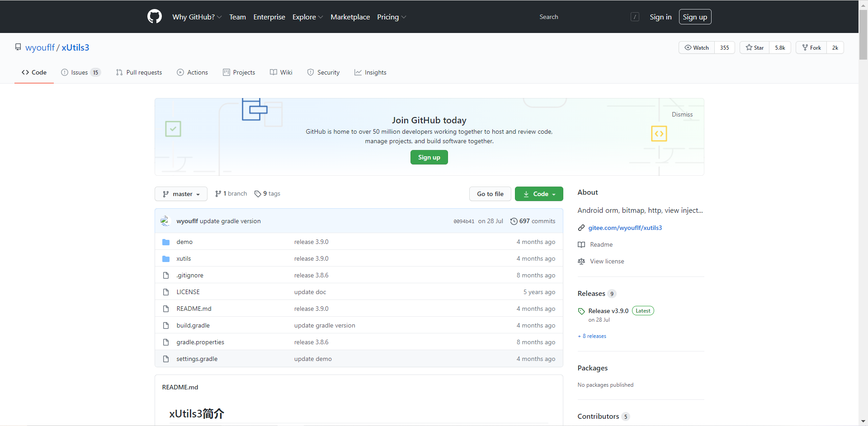
Task: Switch to the Issues tab
Action: (81, 72)
